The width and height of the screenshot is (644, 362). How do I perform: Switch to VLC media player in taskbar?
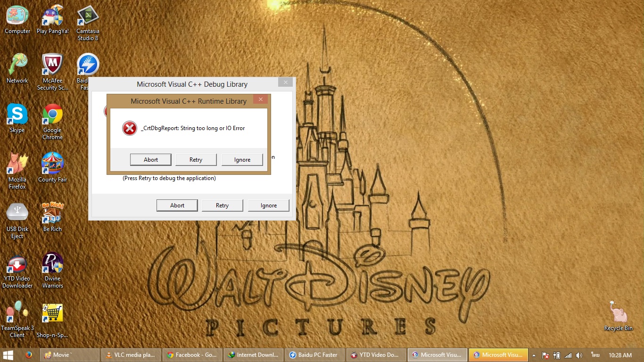pos(131,355)
